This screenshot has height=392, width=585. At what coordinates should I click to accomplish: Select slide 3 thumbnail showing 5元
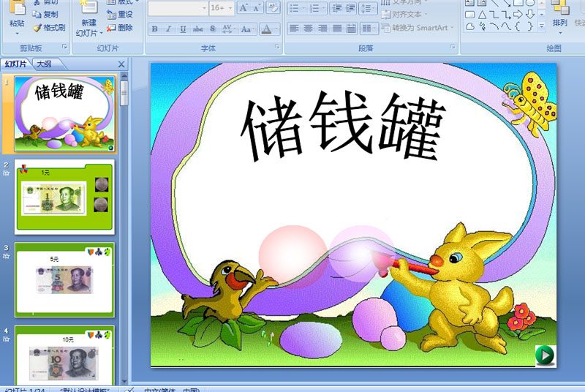64,280
